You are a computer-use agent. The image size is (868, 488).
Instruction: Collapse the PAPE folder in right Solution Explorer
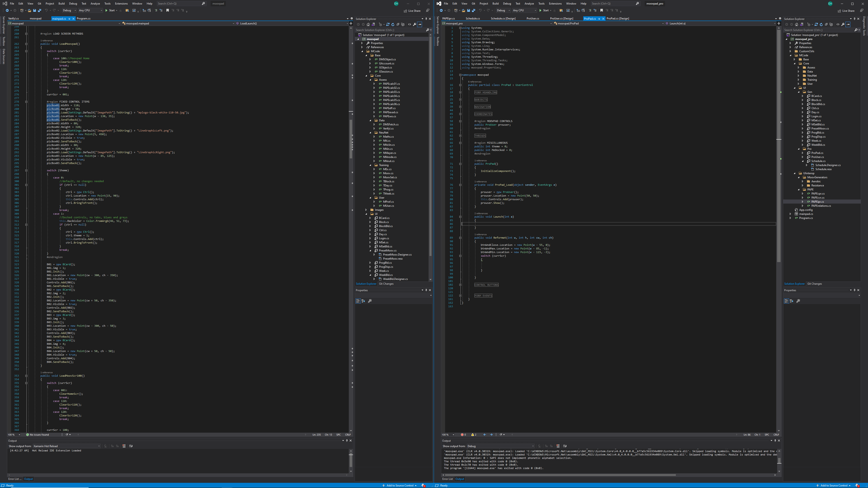pos(799,190)
